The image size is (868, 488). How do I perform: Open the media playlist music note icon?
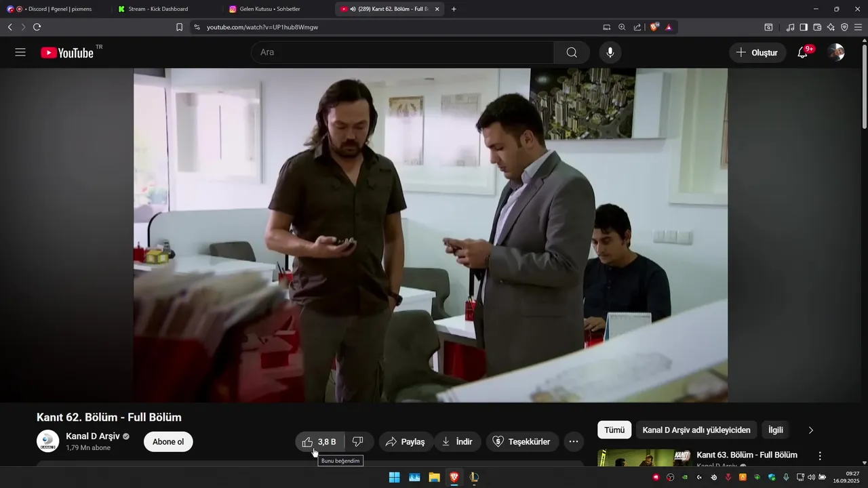coord(790,27)
